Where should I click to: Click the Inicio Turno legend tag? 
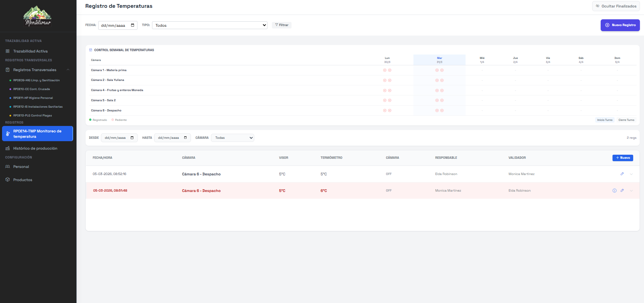(605, 120)
